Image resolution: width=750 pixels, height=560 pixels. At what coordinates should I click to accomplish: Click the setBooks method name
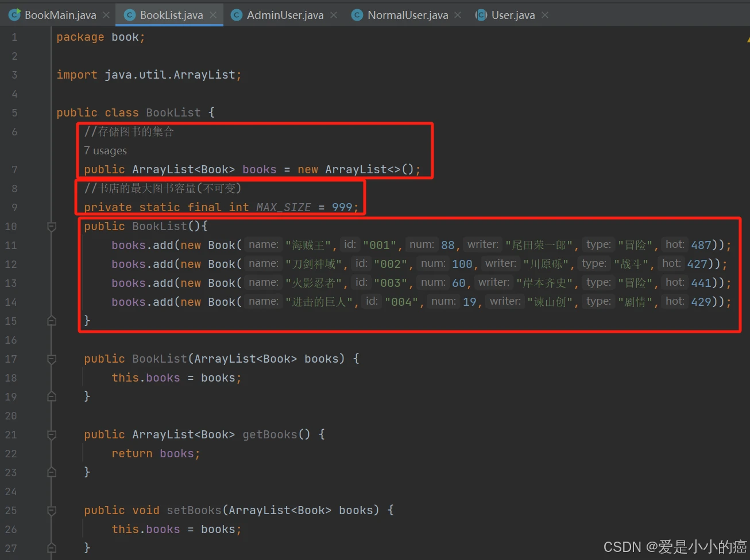pos(194,511)
